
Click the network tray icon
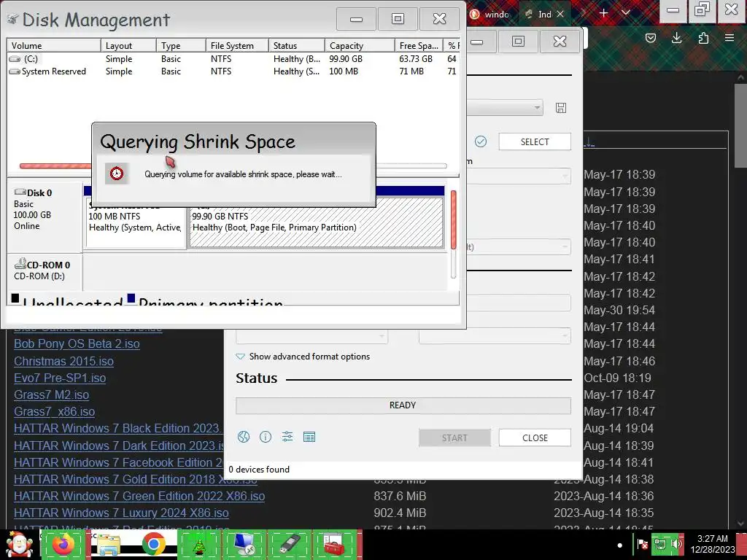pyautogui.click(x=660, y=544)
